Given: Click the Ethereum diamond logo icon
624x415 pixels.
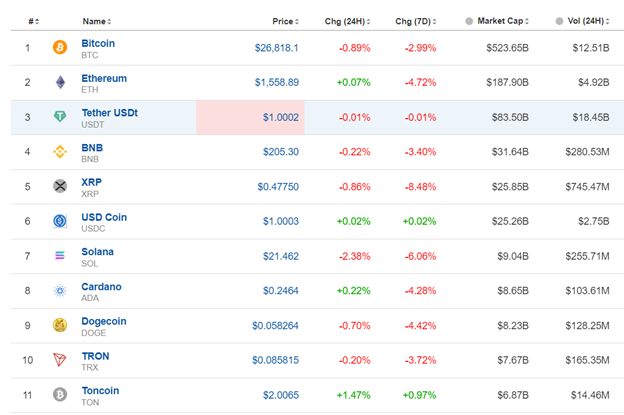Looking at the screenshot, I should 59,82.
